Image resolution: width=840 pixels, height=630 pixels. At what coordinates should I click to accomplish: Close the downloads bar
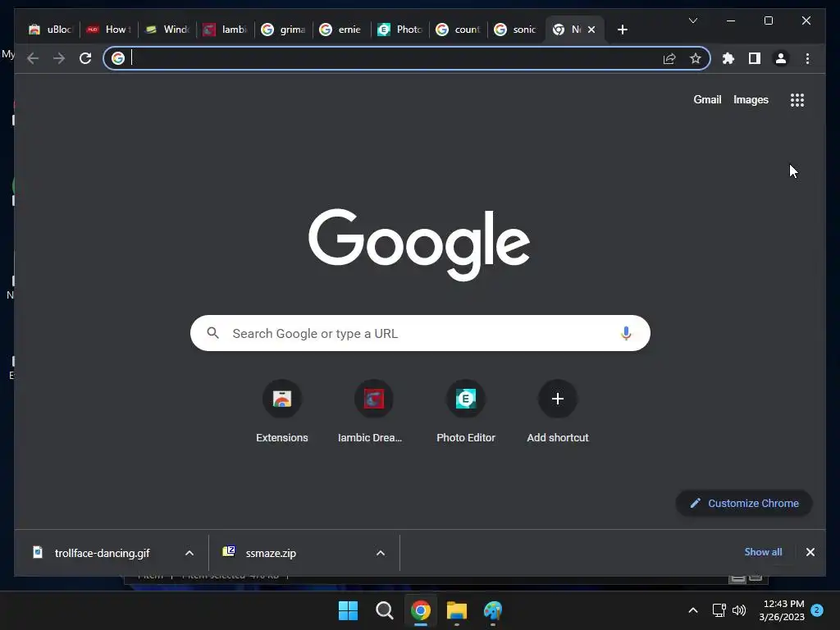pyautogui.click(x=810, y=552)
